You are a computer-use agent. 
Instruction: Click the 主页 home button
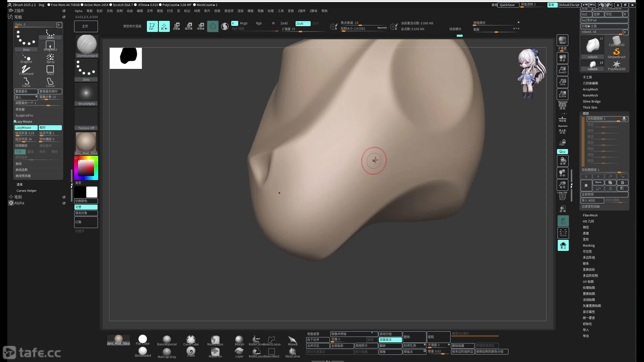click(x=86, y=26)
